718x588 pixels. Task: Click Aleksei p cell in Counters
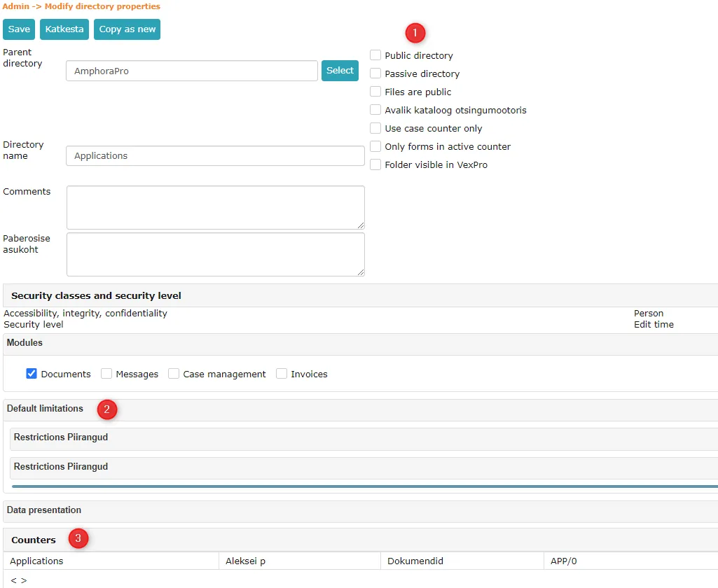point(300,561)
